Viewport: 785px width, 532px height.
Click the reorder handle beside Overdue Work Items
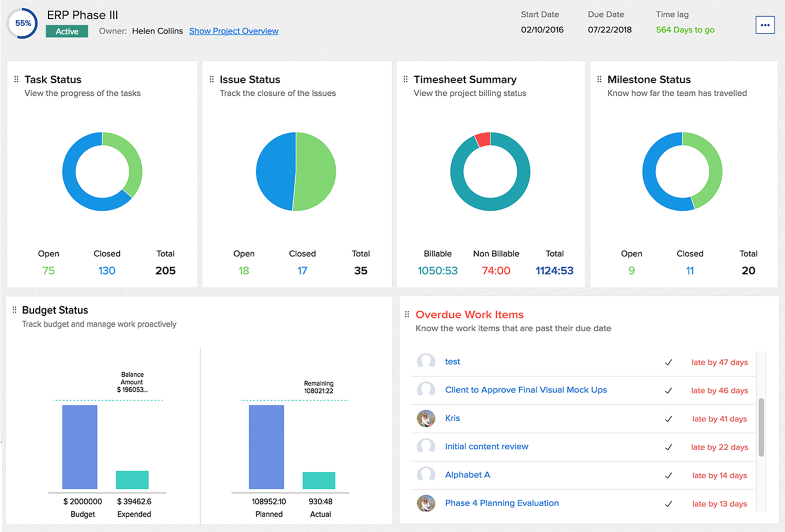[x=407, y=314]
